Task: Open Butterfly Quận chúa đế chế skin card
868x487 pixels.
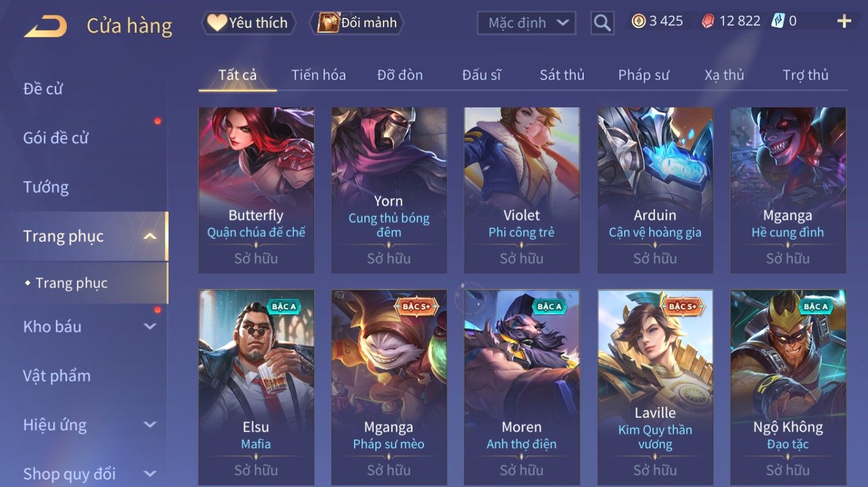Action: [256, 190]
